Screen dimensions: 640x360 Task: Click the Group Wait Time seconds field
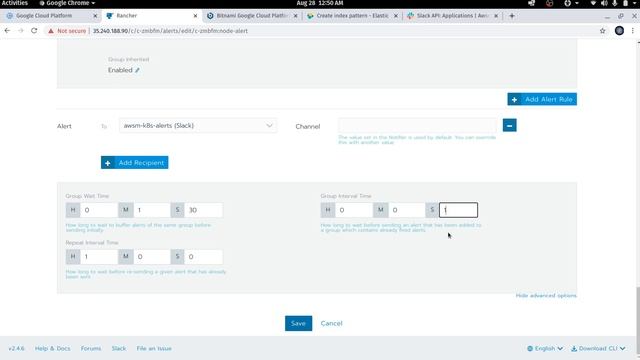click(x=203, y=210)
